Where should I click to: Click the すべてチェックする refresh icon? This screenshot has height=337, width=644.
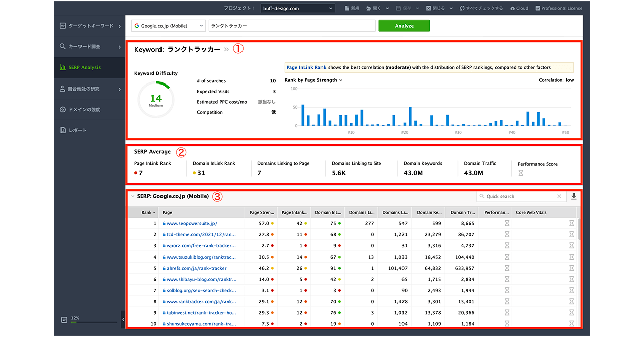(x=462, y=8)
